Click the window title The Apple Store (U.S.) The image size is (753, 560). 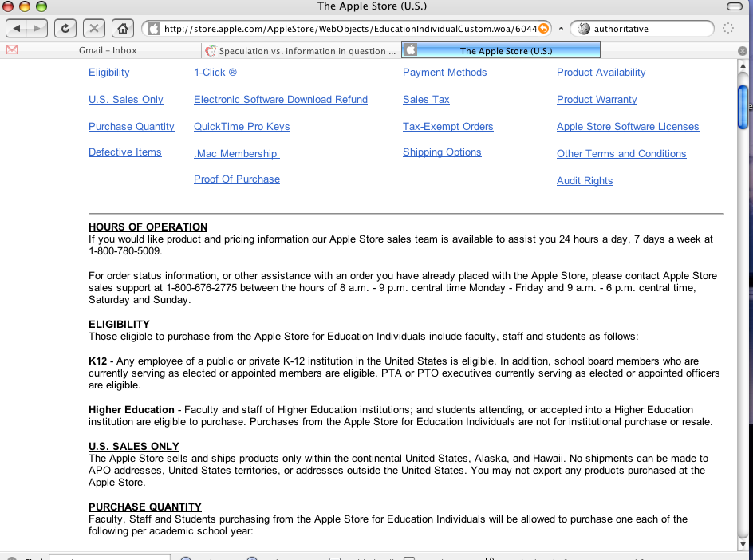[373, 6]
